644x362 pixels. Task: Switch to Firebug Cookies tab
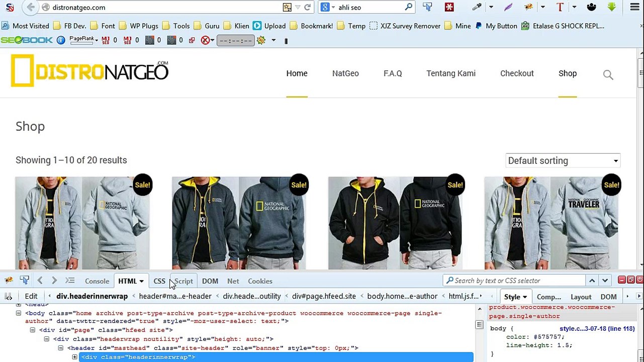(x=260, y=281)
